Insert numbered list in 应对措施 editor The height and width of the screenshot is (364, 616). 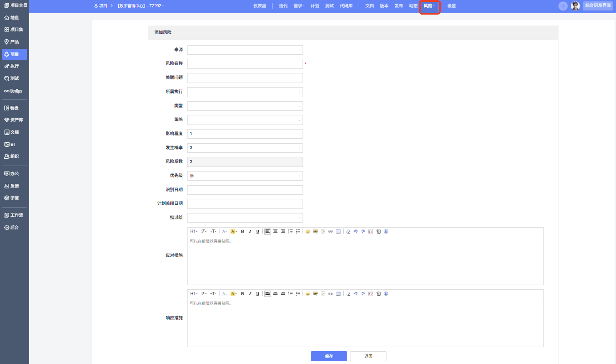[x=290, y=231]
